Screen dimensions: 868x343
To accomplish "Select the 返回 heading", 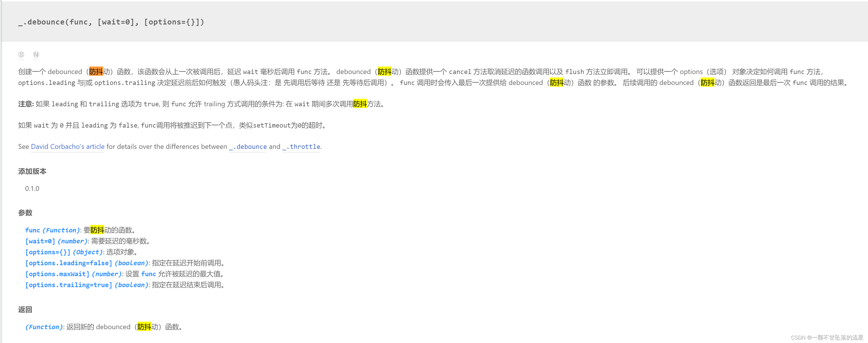I will point(25,309).
